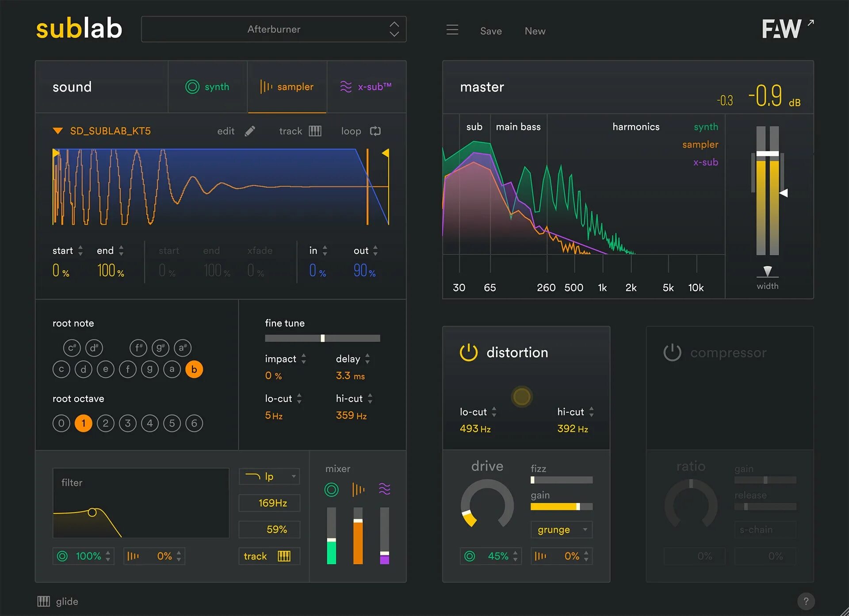Select root octave 6

[x=194, y=423]
